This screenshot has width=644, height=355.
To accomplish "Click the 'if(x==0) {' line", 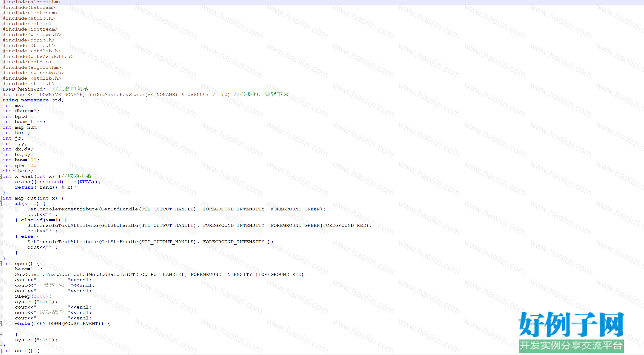I will [30, 204].
